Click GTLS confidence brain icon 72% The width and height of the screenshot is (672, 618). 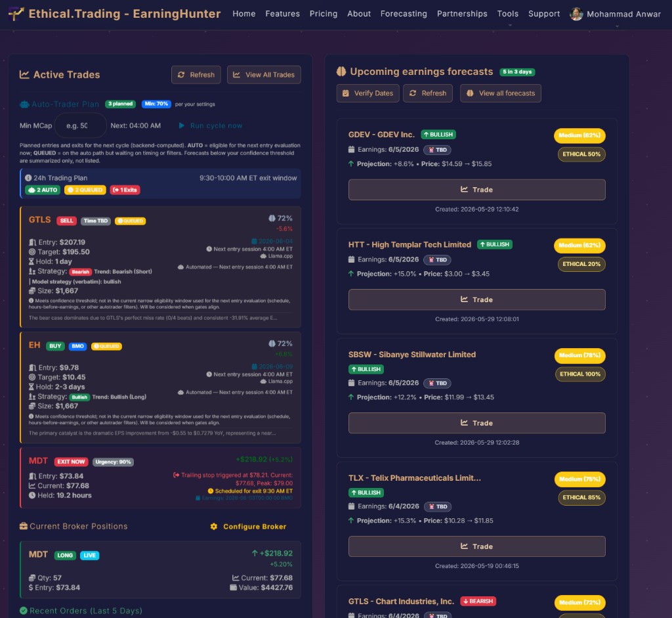coord(272,218)
